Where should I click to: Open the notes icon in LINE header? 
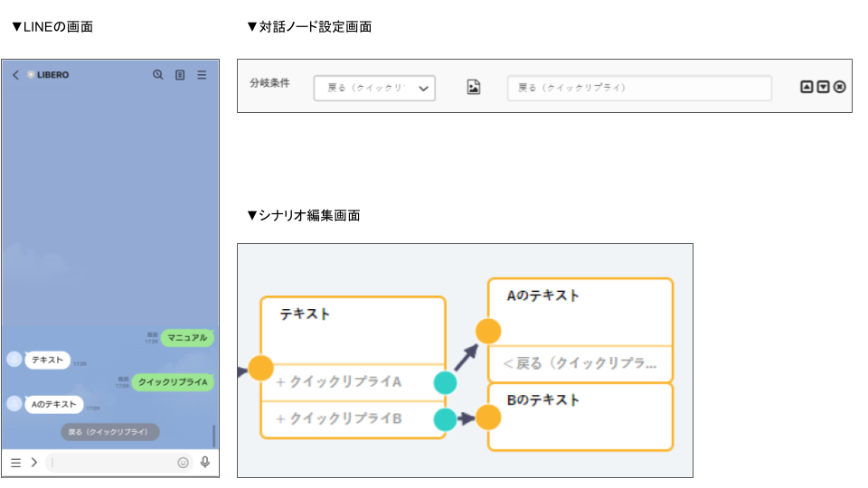coord(180,75)
